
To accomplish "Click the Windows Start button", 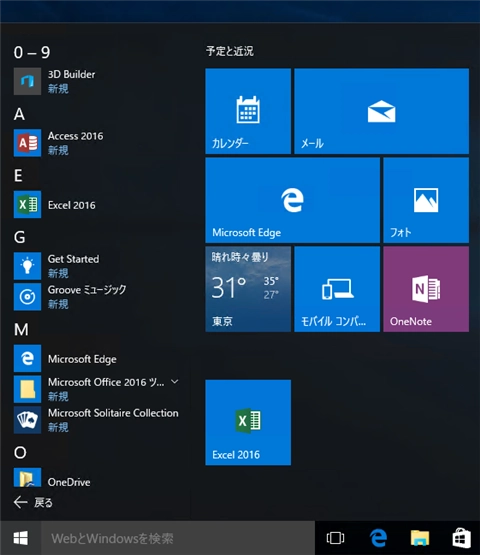I will [21, 538].
